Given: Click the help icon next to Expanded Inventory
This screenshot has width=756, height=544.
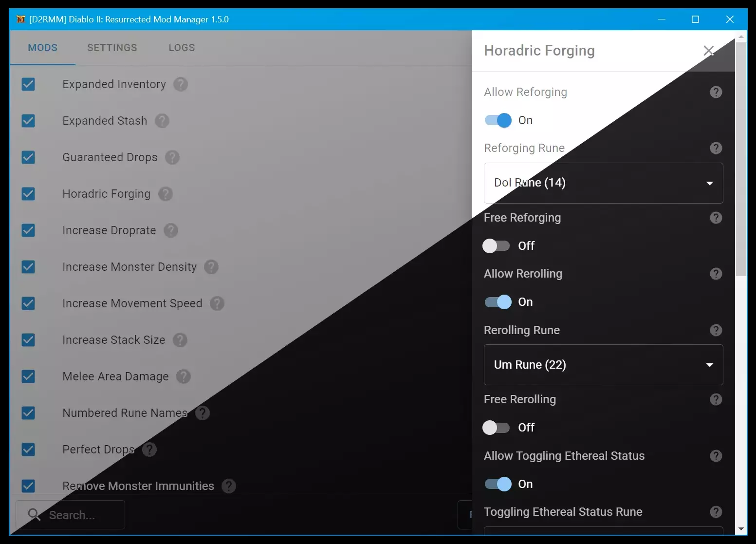Looking at the screenshot, I should point(181,84).
